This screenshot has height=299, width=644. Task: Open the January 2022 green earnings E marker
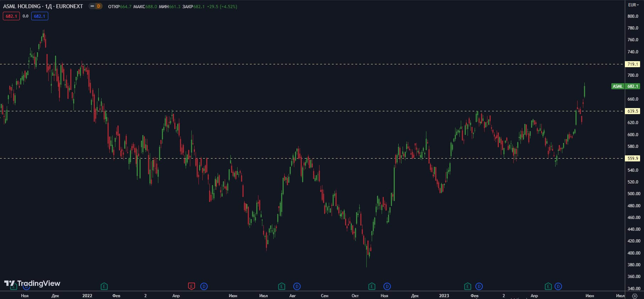point(104,286)
